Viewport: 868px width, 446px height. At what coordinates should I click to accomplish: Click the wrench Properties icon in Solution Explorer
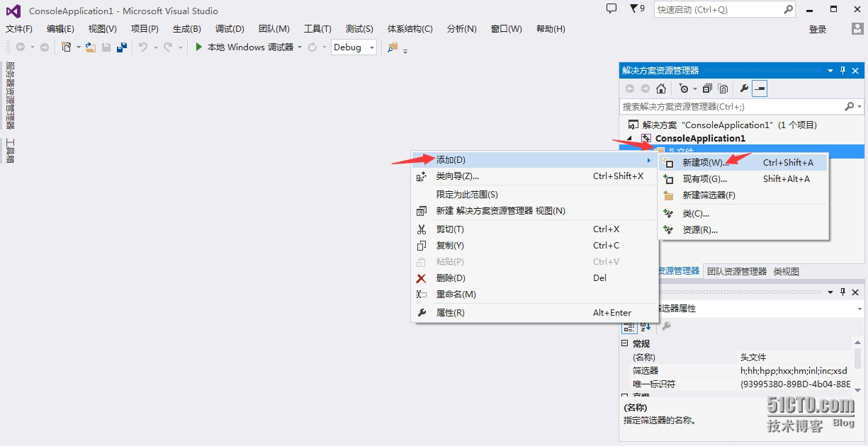pyautogui.click(x=744, y=88)
